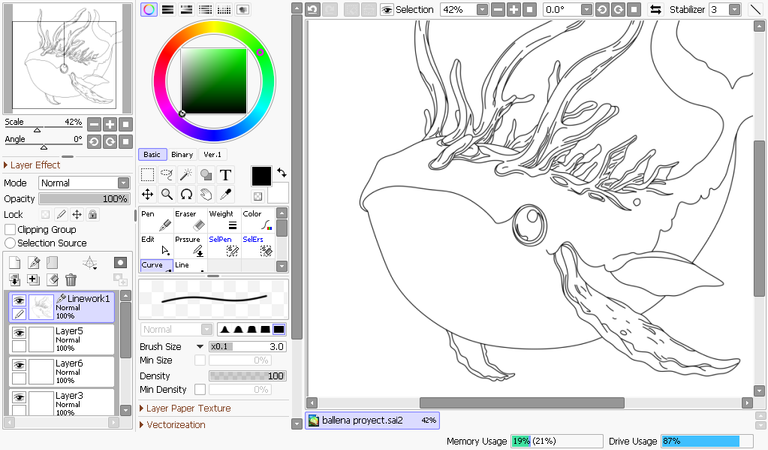Select the rectangular selection tool
This screenshot has width=768, height=450.
[147, 175]
